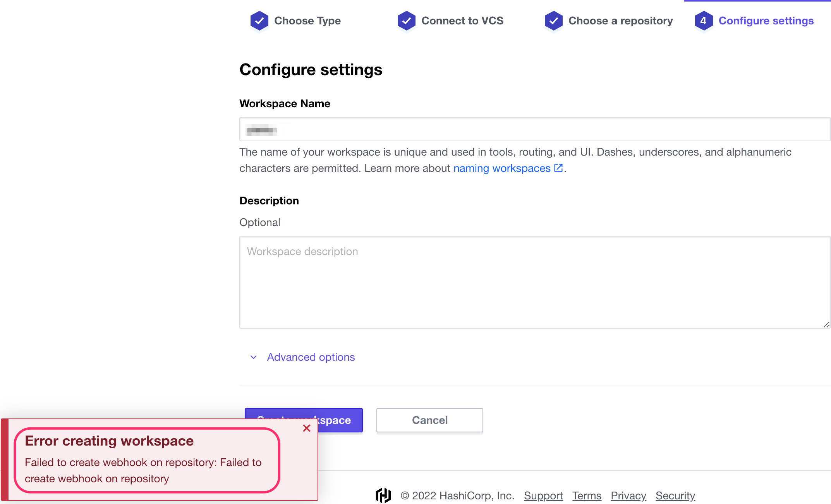Click the HashiCorp logo in the footer
The image size is (831, 504).
coord(383,495)
